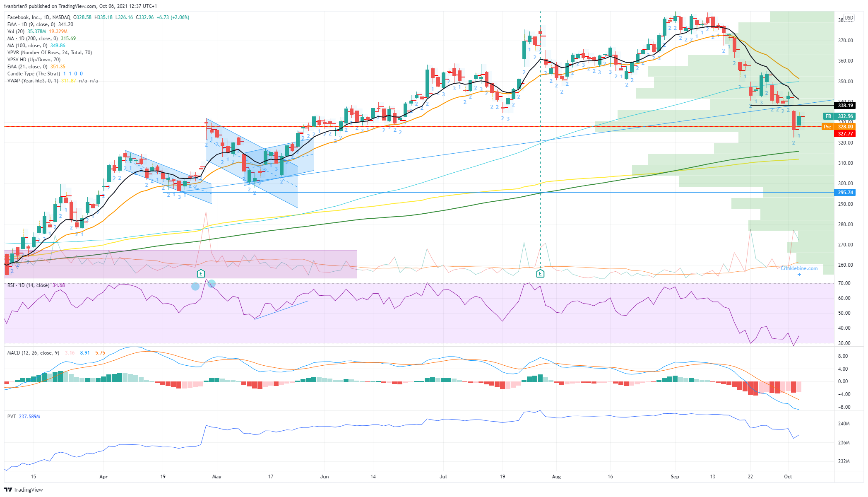Click the blue 295.74 horizontal line label
Viewport: 868px width, 497px height.
(x=845, y=193)
